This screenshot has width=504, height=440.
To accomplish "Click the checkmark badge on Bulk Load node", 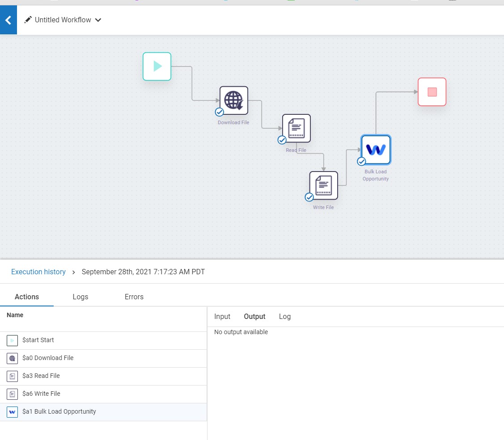I will click(361, 161).
